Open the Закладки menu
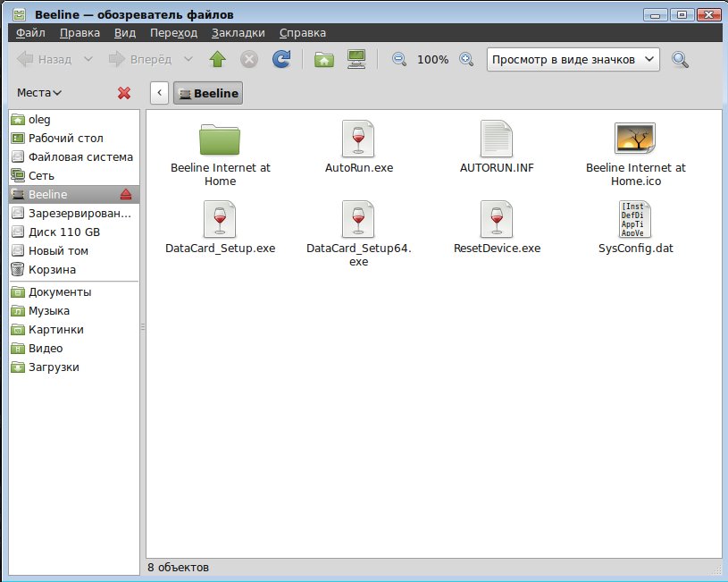Viewport: 728px width, 582px height. 238,33
